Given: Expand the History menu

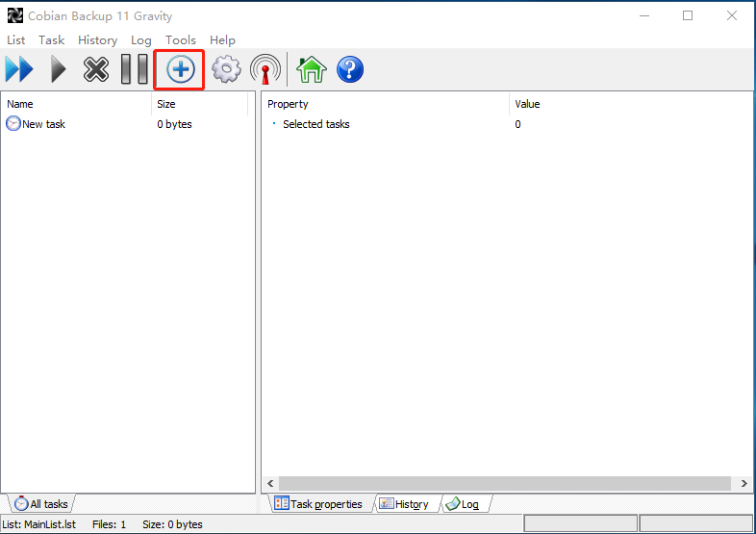Looking at the screenshot, I should pyautogui.click(x=97, y=39).
